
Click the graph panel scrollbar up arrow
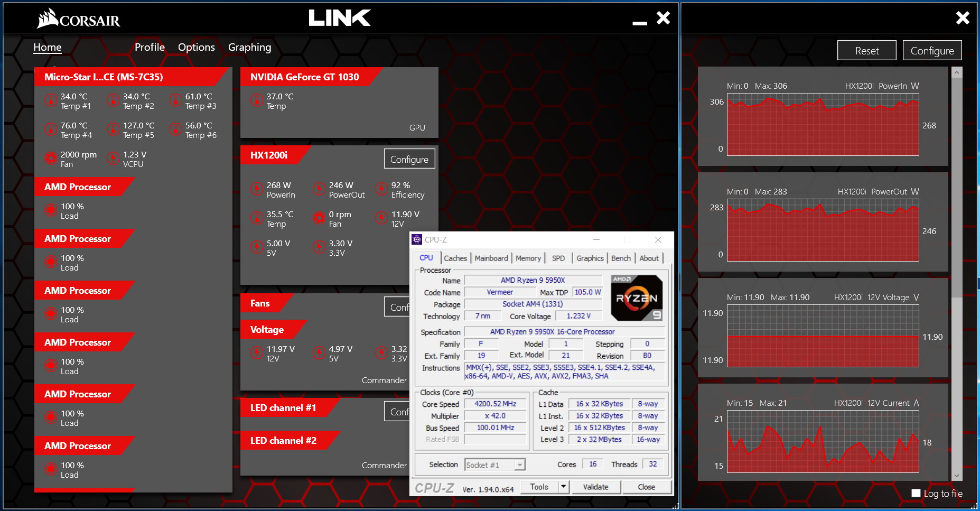tap(957, 72)
